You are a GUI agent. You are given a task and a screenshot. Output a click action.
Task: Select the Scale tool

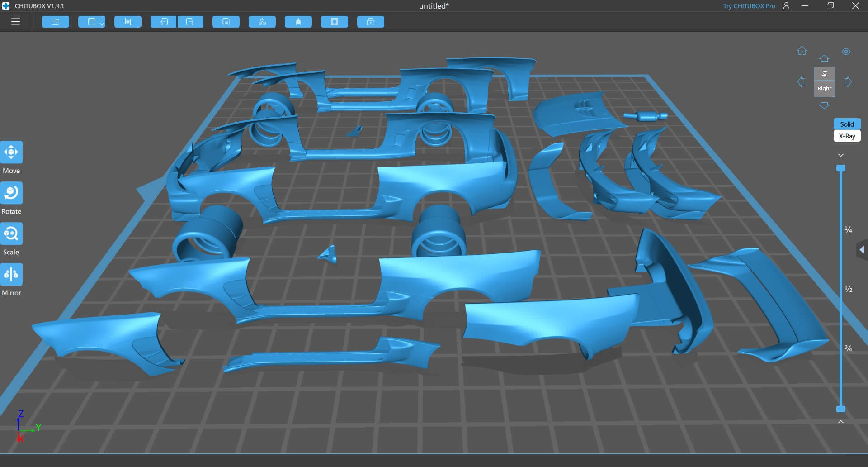coord(11,234)
